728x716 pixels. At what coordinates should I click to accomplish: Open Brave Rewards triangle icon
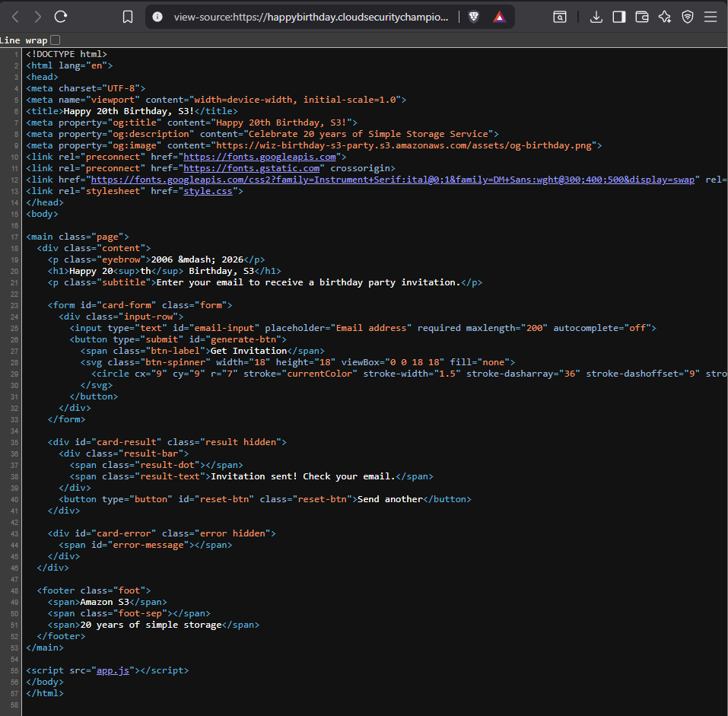(498, 17)
